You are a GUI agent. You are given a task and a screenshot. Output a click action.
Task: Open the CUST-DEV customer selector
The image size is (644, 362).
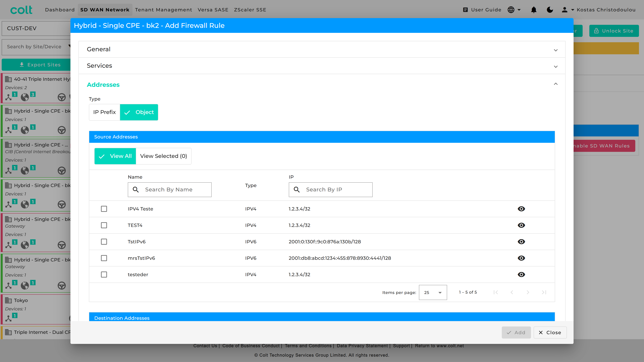click(x=36, y=28)
